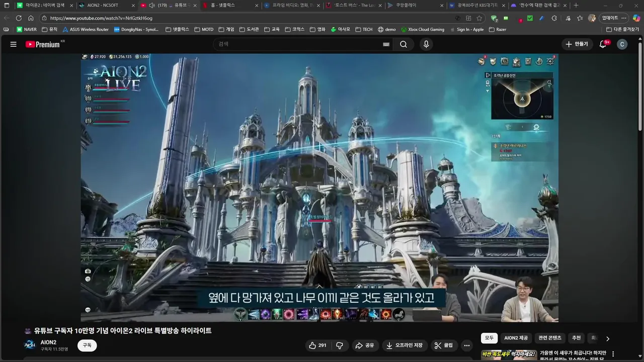Open the YouTube account avatar menu

click(622, 44)
